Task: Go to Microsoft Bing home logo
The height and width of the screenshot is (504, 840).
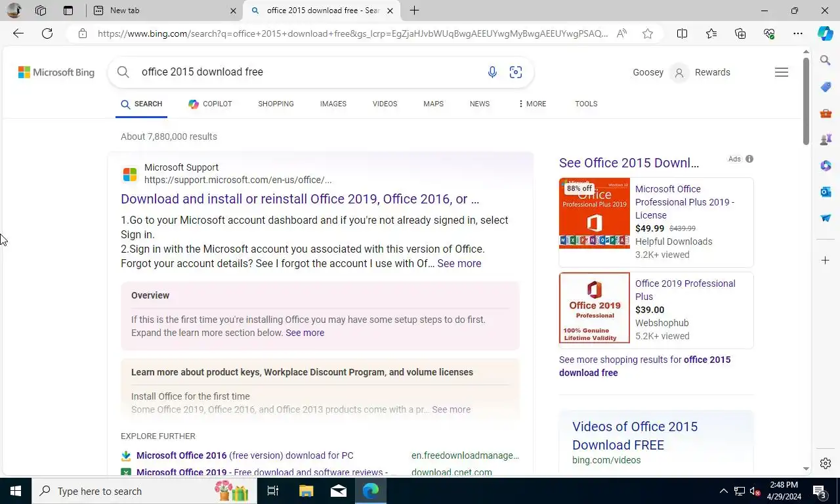Action: pos(56,72)
